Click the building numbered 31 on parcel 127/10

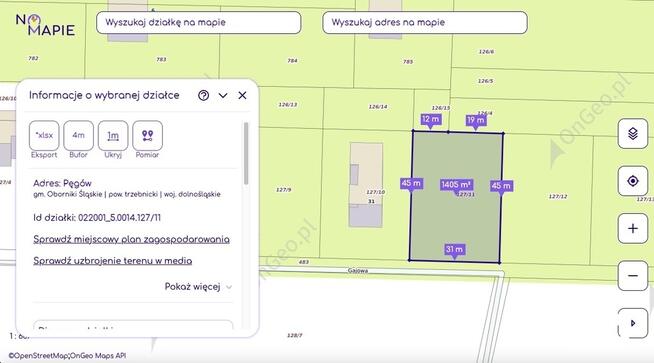(x=366, y=185)
